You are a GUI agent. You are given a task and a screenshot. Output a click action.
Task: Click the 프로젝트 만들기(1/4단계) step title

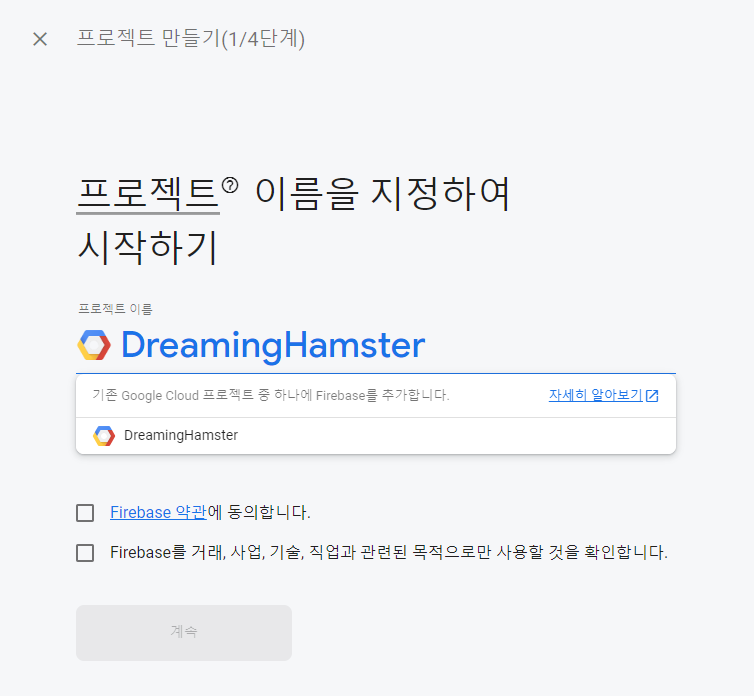191,38
